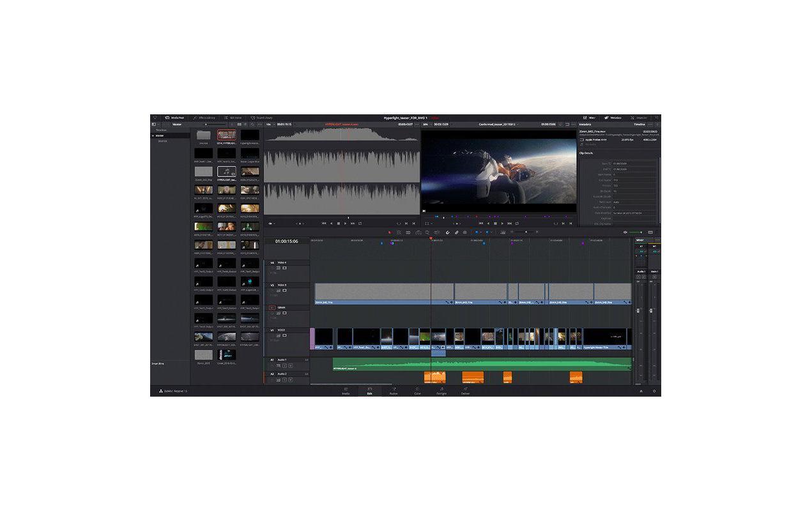
Task: Select the audio clip thumbnail with music note
Action: [x=226, y=172]
